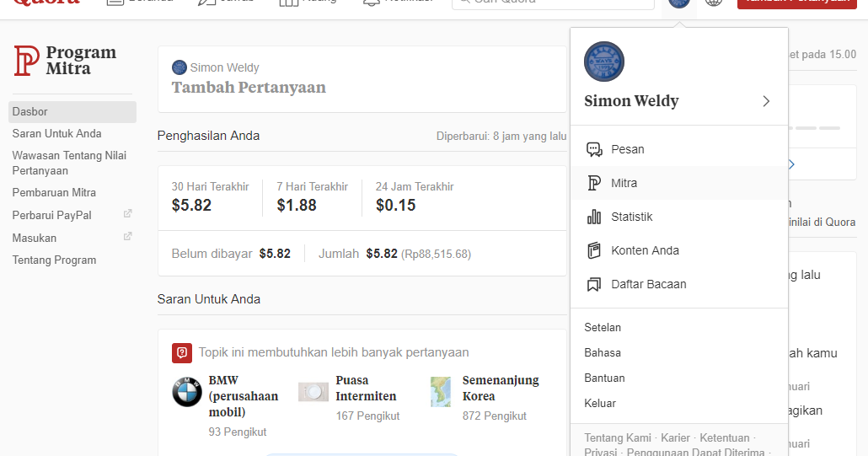Click the 167 Pengikut follower count

click(367, 416)
